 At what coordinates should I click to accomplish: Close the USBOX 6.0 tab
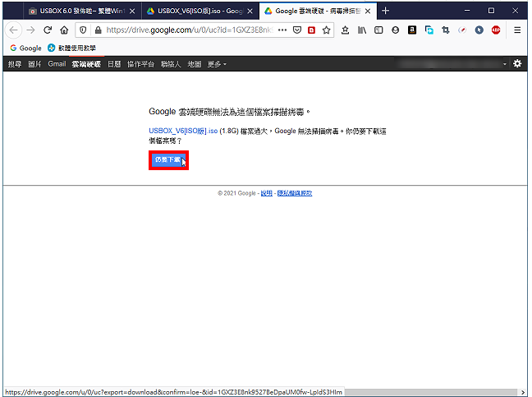pyautogui.click(x=132, y=12)
